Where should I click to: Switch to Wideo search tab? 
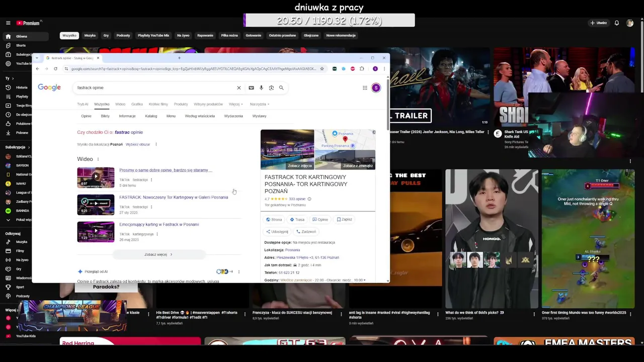(120, 104)
